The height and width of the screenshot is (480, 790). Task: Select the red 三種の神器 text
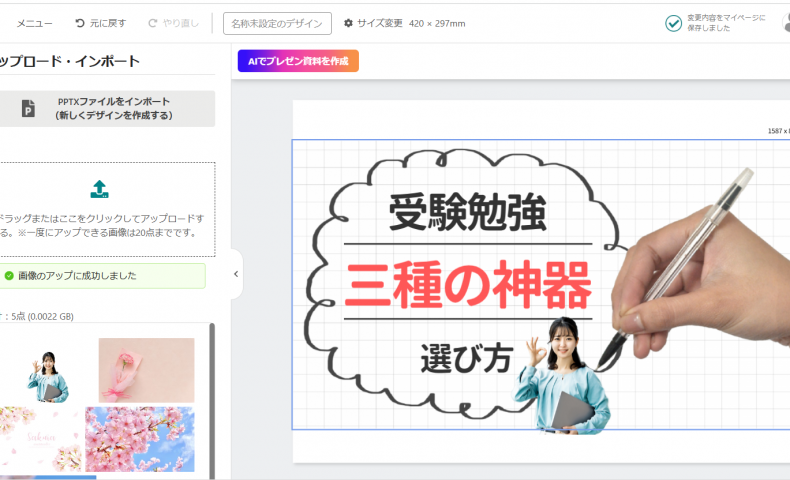468,284
